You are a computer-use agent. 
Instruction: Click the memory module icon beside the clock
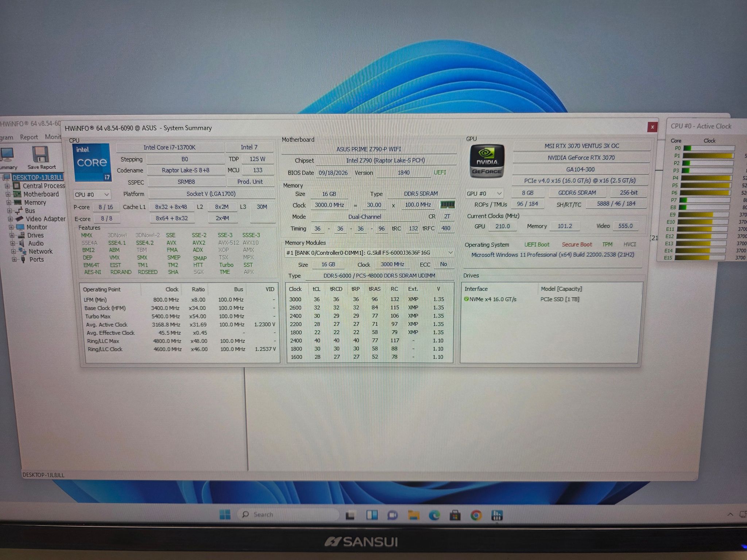tap(447, 205)
